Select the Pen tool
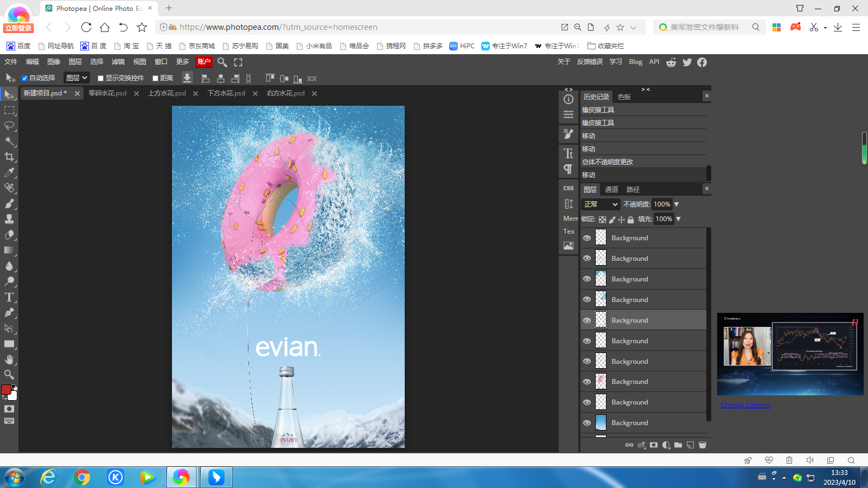The width and height of the screenshot is (868, 488). tap(9, 313)
